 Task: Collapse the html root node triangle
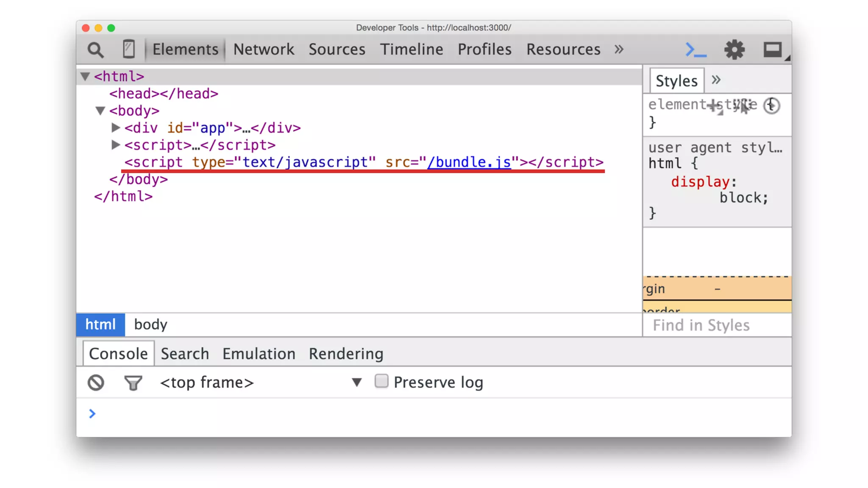coord(85,77)
